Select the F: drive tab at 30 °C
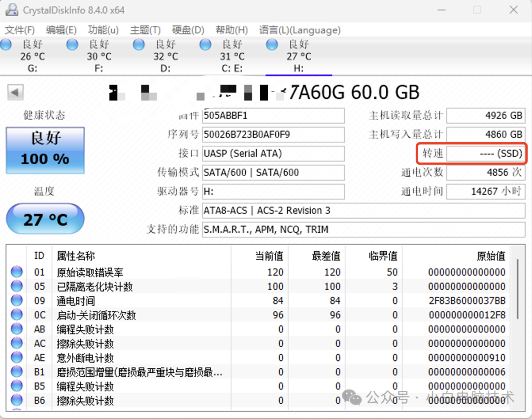 99,56
